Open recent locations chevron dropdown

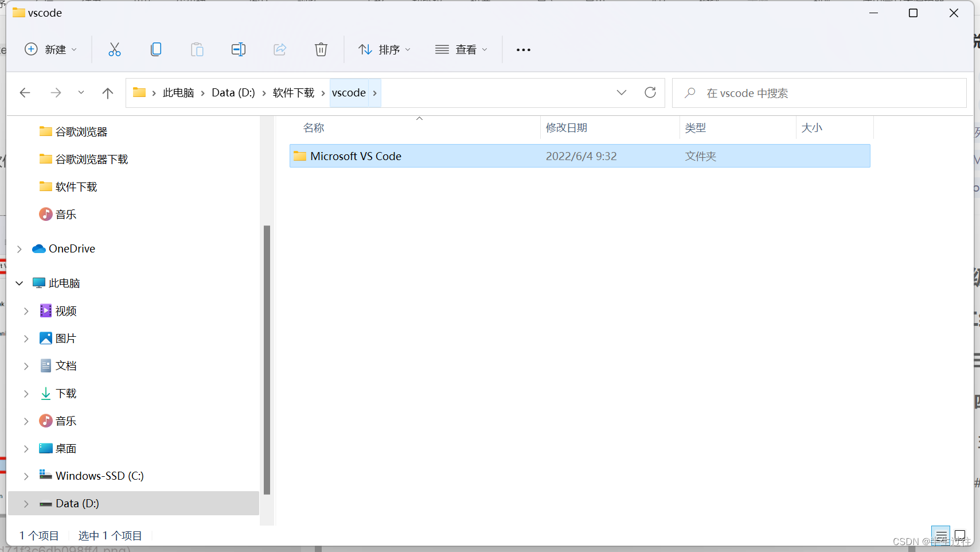pos(81,92)
